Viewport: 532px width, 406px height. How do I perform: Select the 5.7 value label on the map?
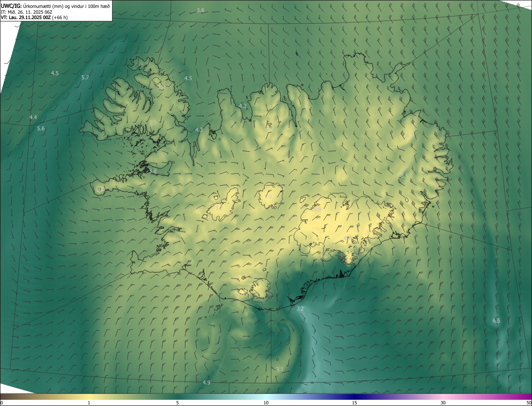tap(85, 77)
